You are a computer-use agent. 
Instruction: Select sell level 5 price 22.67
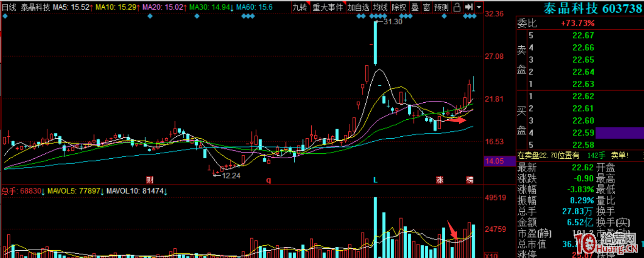click(x=583, y=36)
